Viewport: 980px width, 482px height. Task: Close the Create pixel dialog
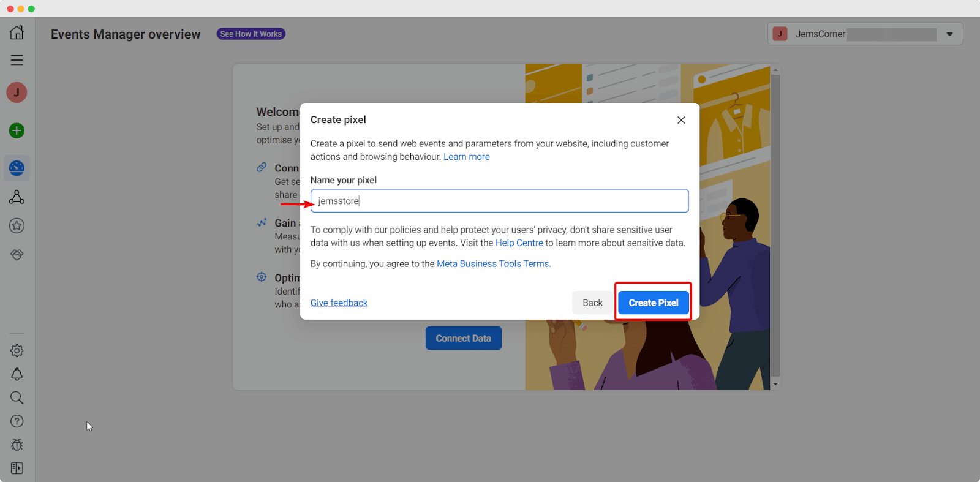click(681, 120)
